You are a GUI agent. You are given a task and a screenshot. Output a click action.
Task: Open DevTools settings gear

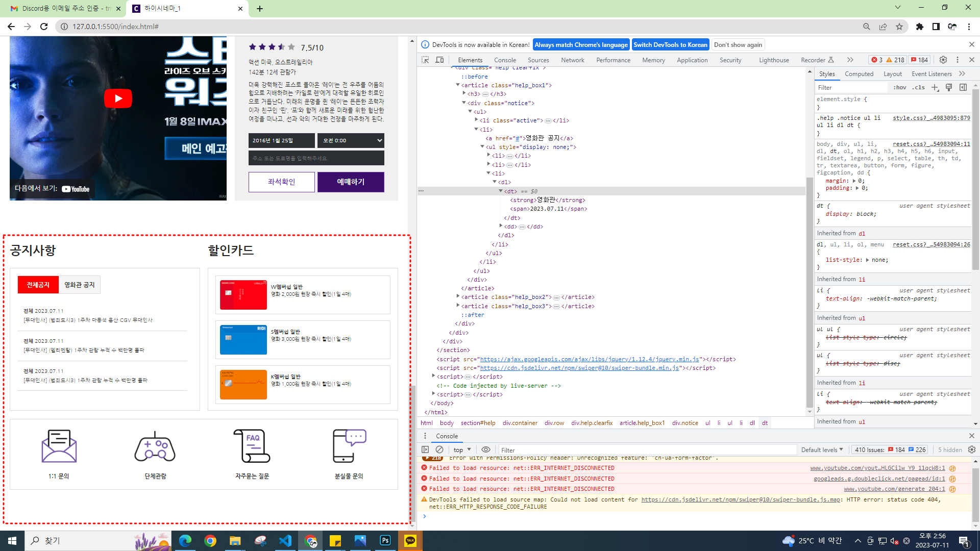pos(943,60)
